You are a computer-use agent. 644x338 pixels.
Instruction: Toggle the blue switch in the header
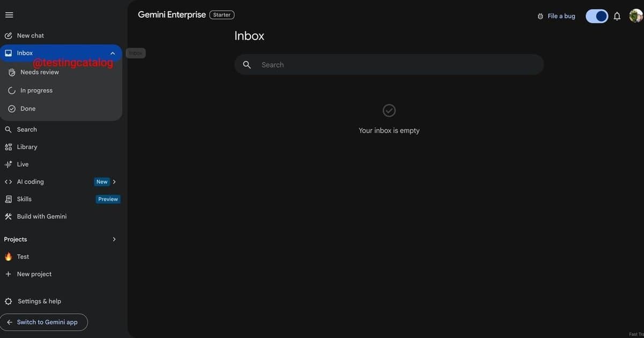(597, 16)
